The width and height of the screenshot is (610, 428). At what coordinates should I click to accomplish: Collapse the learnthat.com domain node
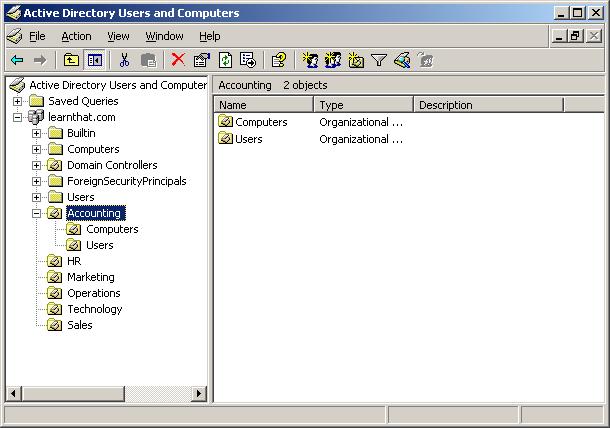pyautogui.click(x=17, y=118)
